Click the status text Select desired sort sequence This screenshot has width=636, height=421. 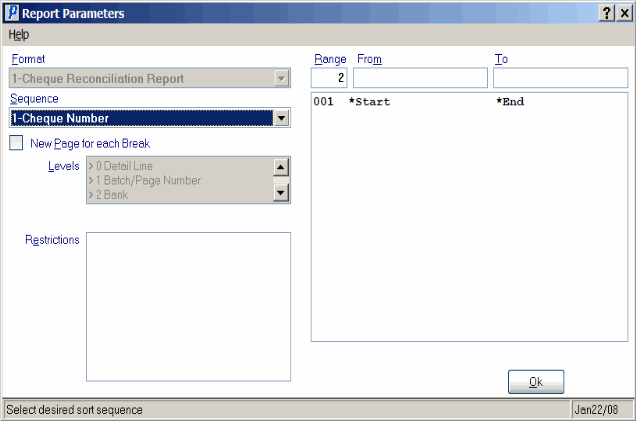point(74,410)
